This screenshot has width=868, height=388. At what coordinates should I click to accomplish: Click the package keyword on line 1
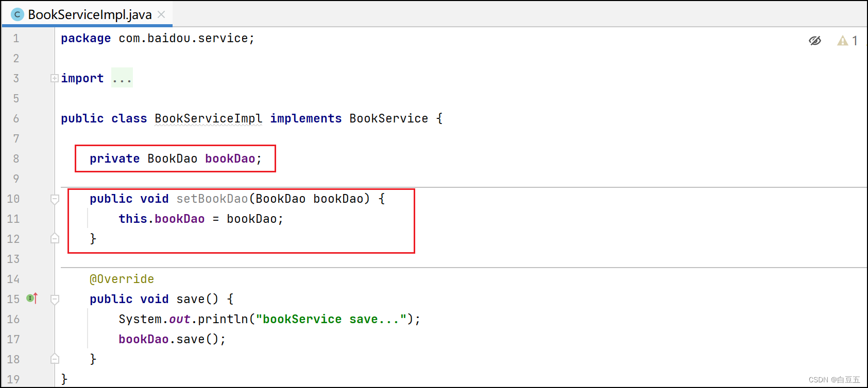point(86,39)
